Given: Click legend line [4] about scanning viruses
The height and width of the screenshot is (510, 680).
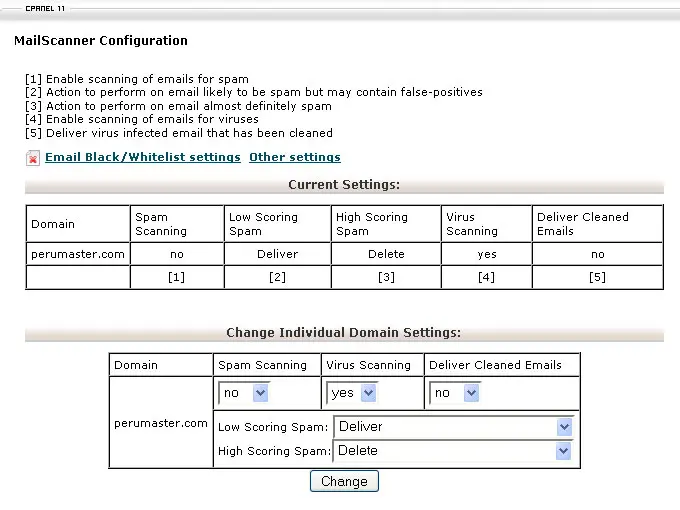Looking at the screenshot, I should [x=142, y=119].
